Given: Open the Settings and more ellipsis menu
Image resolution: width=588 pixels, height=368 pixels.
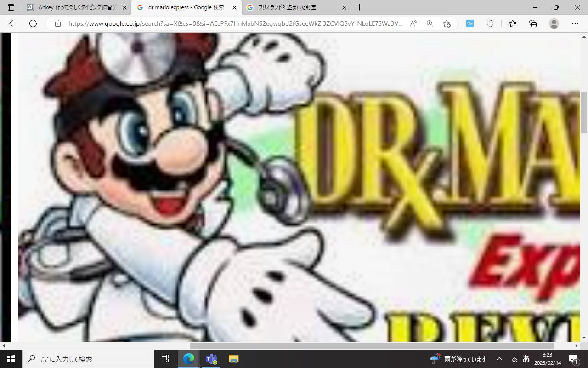Looking at the screenshot, I should (x=575, y=23).
